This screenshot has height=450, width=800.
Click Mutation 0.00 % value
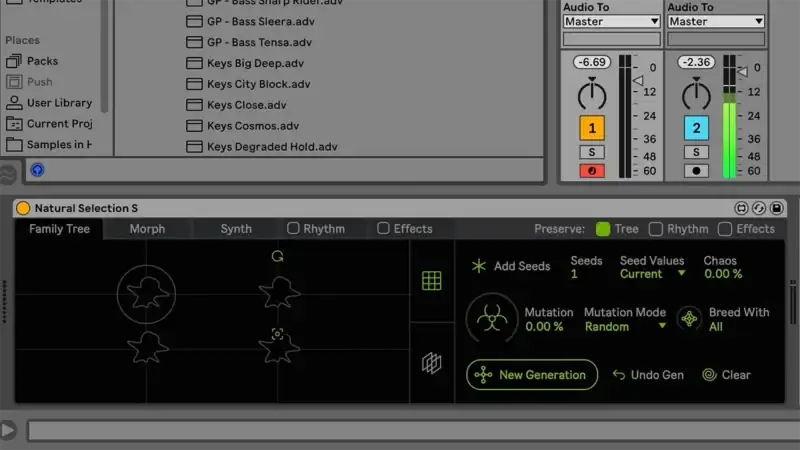coord(544,327)
